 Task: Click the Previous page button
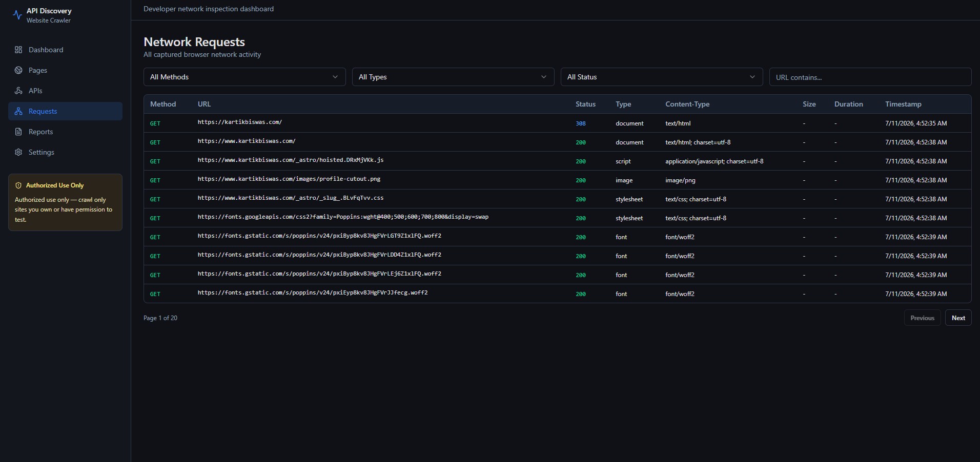click(x=922, y=318)
